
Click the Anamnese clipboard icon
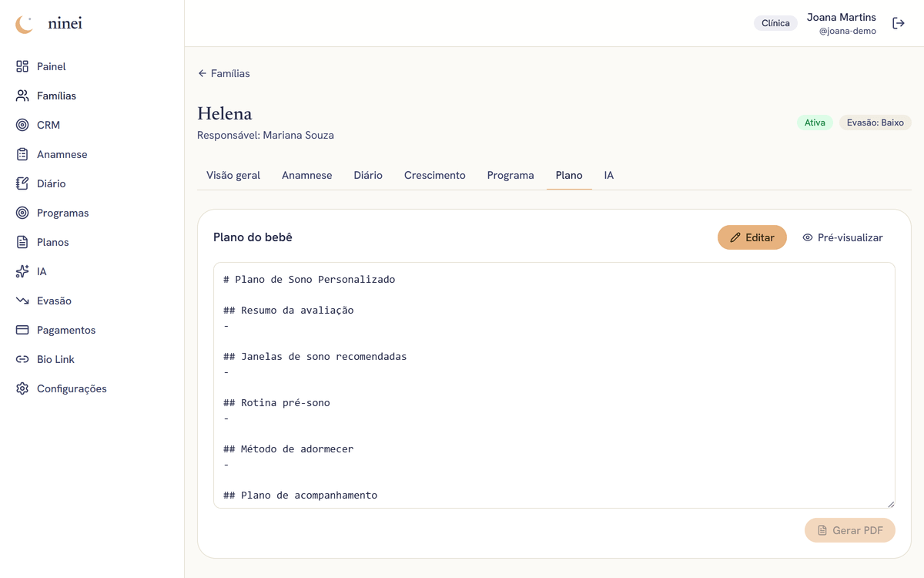(x=22, y=154)
